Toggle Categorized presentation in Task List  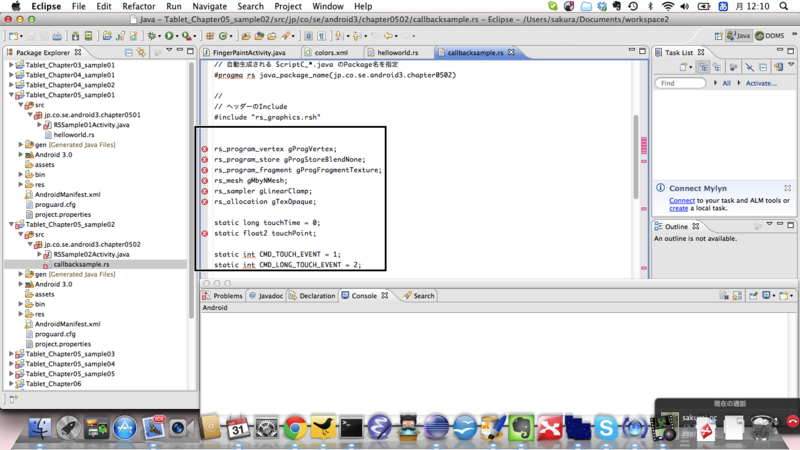click(704, 67)
